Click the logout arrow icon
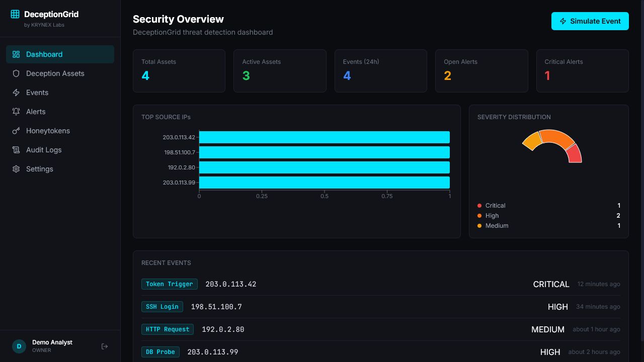This screenshot has height=362, width=644. [x=105, y=346]
